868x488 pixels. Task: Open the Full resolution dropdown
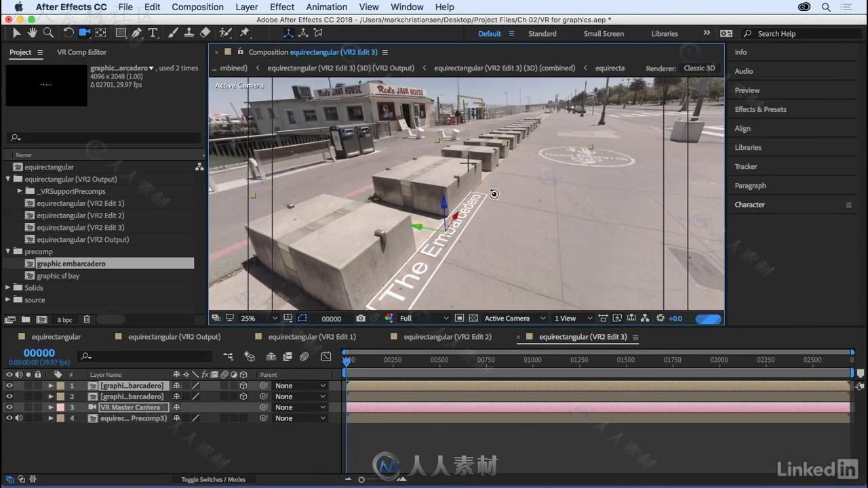click(x=424, y=319)
